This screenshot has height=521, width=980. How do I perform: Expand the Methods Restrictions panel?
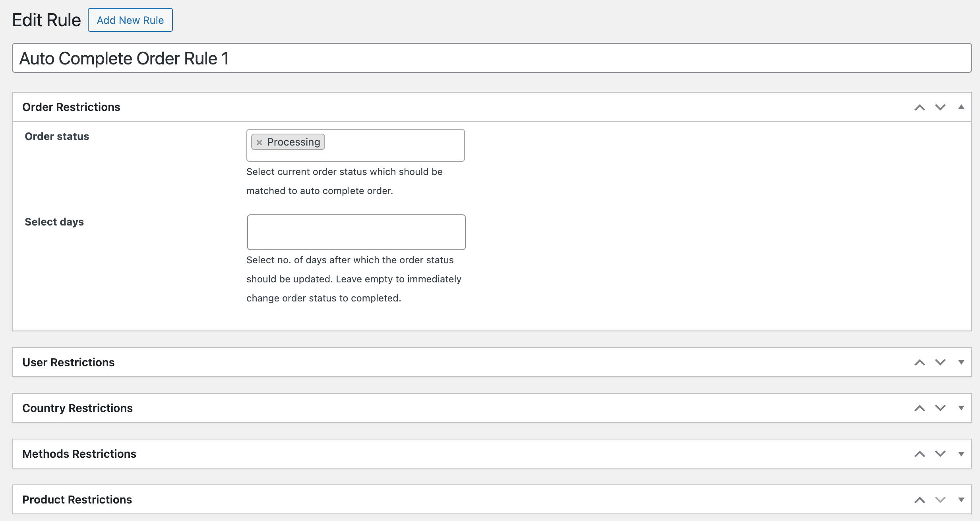(962, 453)
